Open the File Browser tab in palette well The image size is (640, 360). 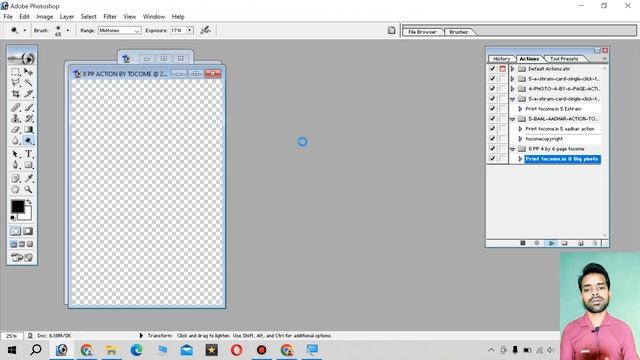click(x=422, y=31)
